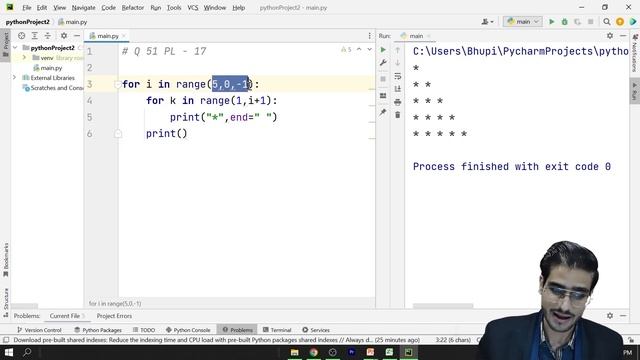Open the Refactor menu

[133, 7]
